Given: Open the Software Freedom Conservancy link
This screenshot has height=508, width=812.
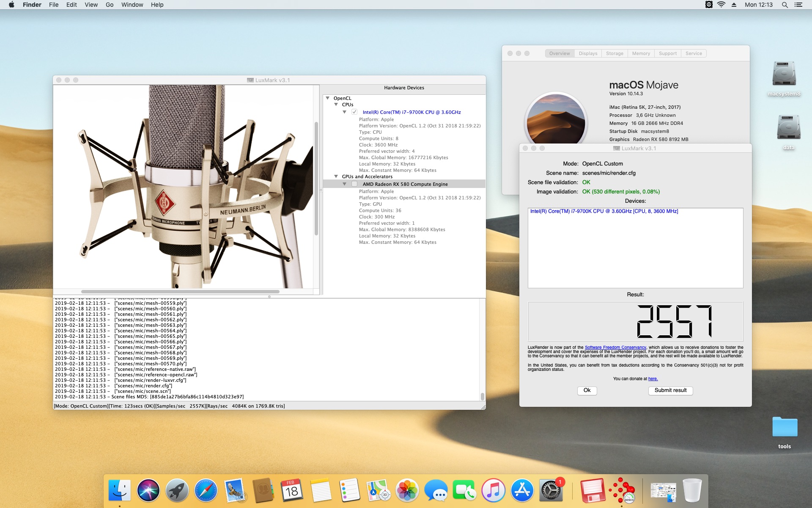Looking at the screenshot, I should pyautogui.click(x=615, y=348).
